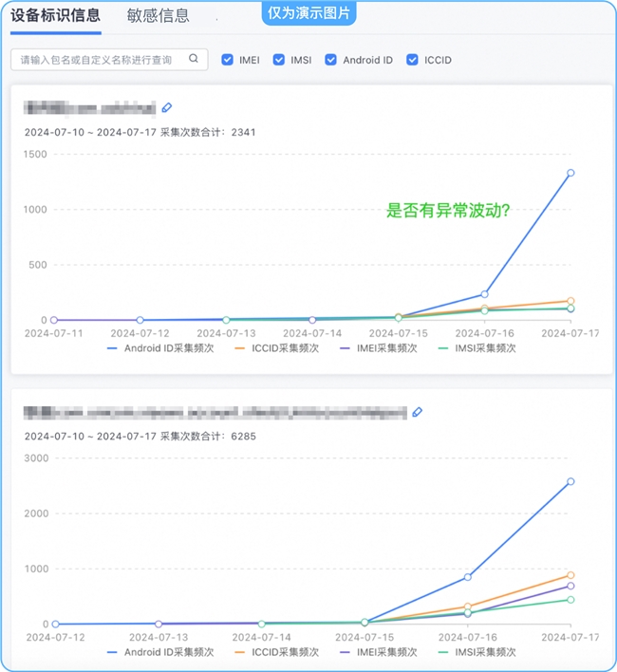Click second chart's IMSI point on 2024-07-17
The image size is (617, 672).
pos(570,600)
